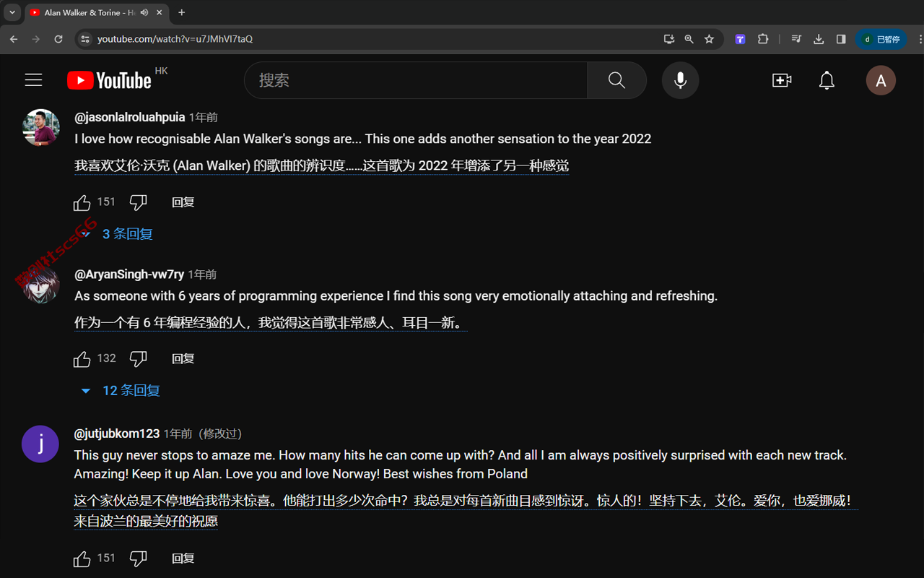Start voice search with the microphone
Screen dimensions: 924x578
(680, 80)
